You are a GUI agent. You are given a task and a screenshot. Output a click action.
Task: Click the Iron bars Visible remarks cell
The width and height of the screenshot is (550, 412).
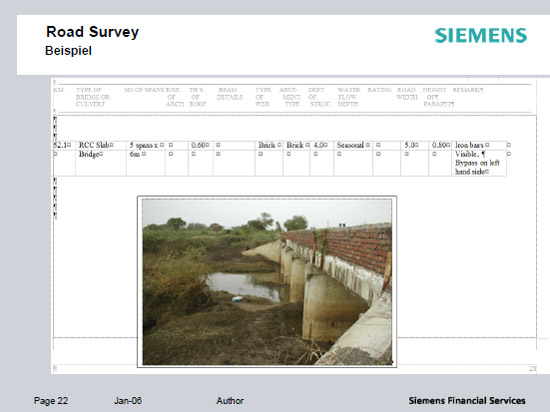(479, 158)
